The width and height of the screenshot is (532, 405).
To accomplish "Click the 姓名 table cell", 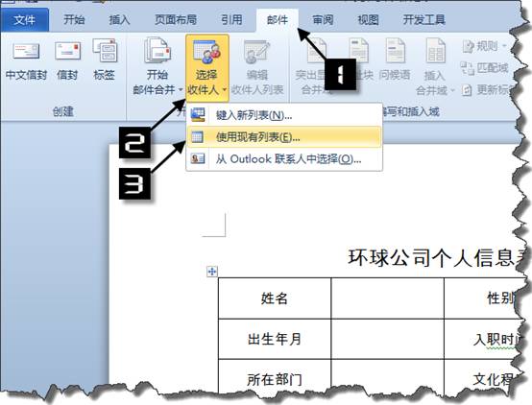I will (275, 298).
